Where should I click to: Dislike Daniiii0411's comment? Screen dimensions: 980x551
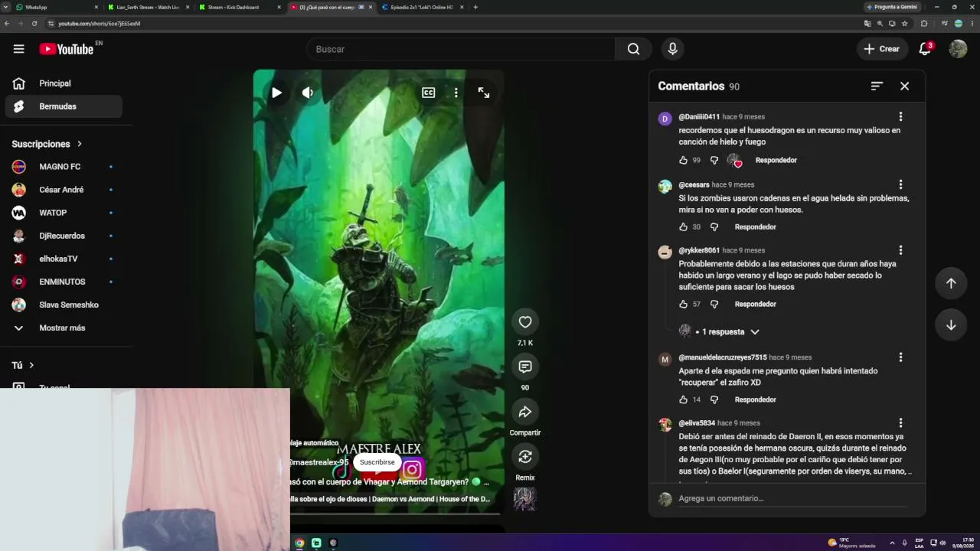(x=714, y=160)
